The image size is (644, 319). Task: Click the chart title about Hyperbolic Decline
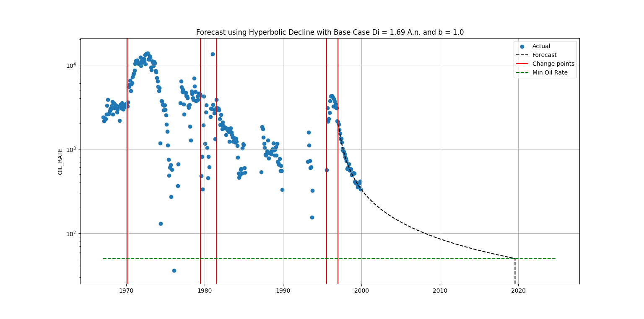click(330, 32)
